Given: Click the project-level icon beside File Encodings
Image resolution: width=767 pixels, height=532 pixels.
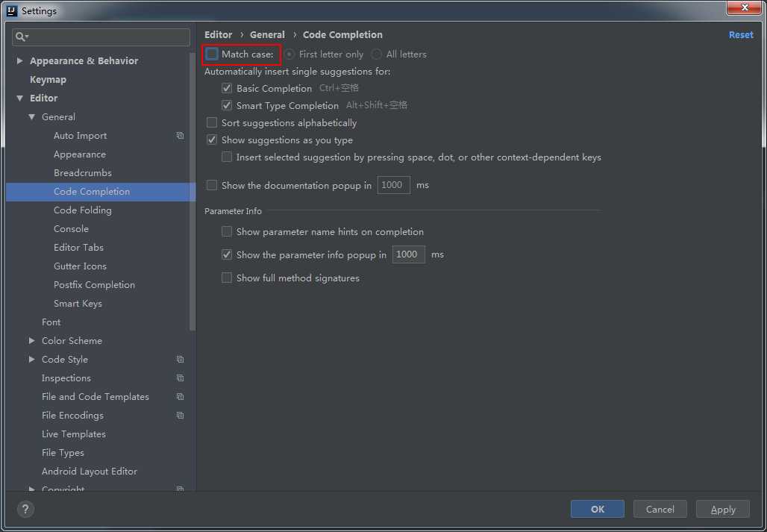Looking at the screenshot, I should tap(180, 415).
